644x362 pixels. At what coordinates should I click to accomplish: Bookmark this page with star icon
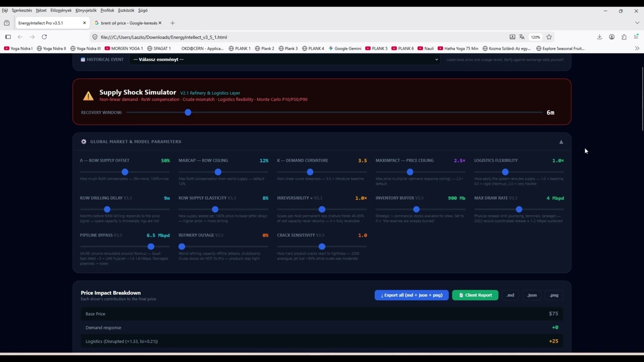[x=549, y=37]
